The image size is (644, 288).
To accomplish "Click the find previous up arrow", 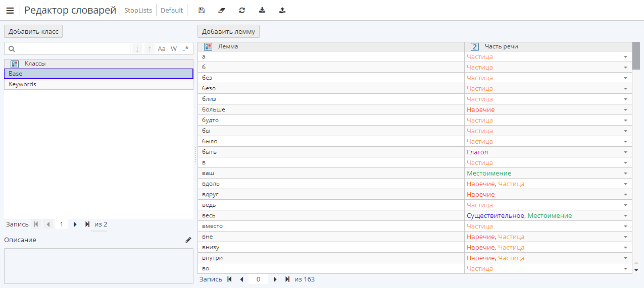I will click(x=150, y=49).
